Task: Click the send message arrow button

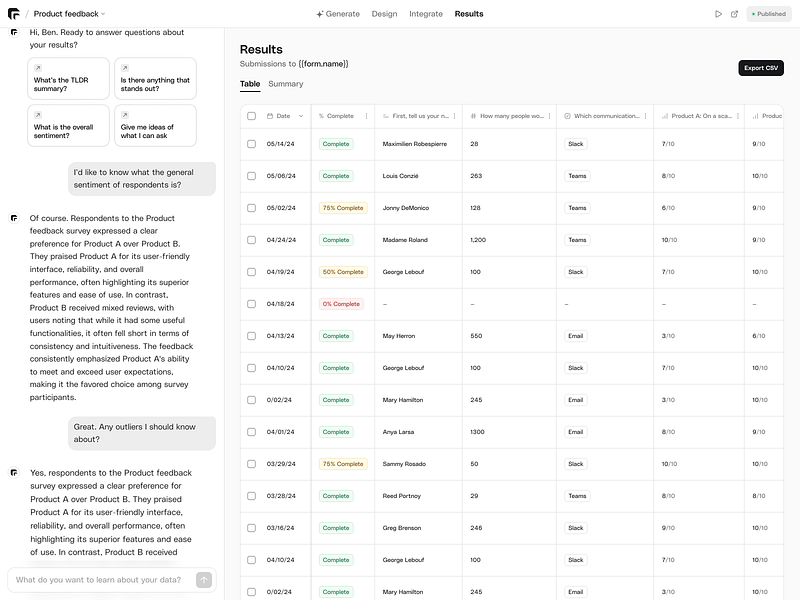Action: pos(204,580)
